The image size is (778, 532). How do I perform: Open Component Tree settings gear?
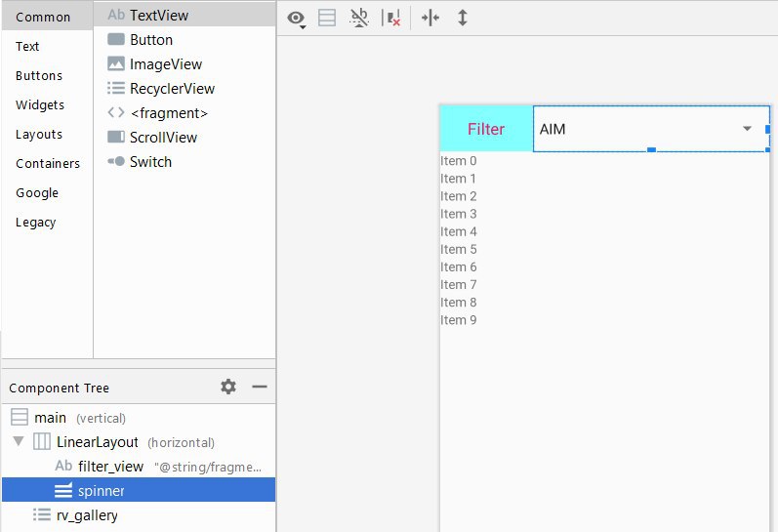(228, 387)
